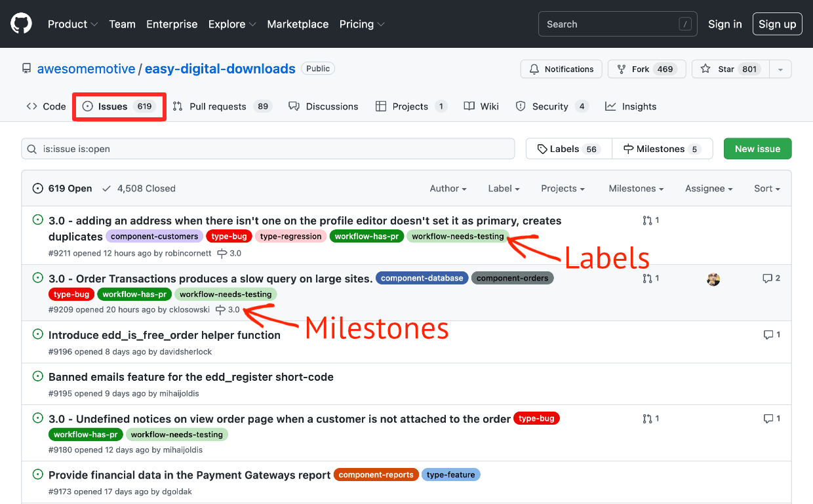The height and width of the screenshot is (504, 813).
Task: Open the easy-digital-downloads repository link
Action: (x=220, y=69)
